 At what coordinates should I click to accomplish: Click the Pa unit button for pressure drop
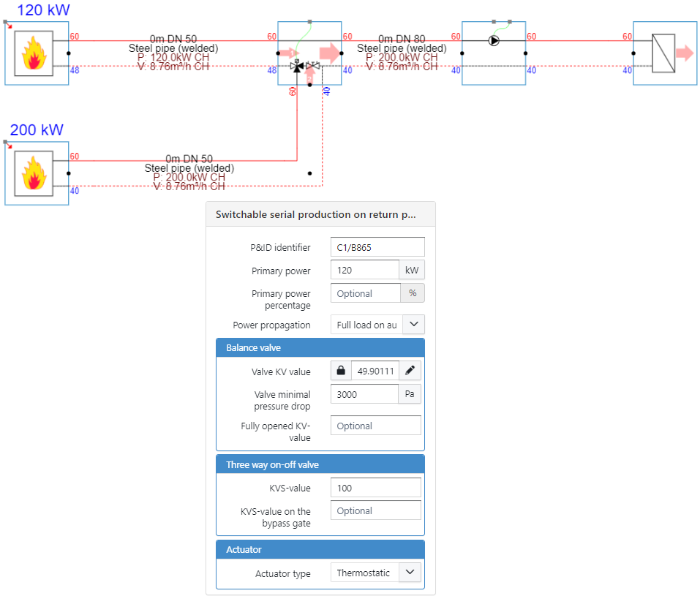click(x=410, y=394)
